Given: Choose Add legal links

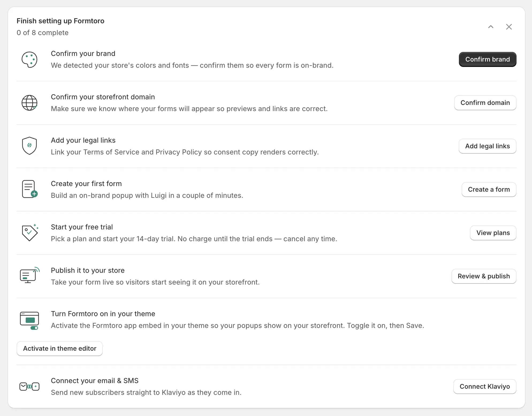Looking at the screenshot, I should (x=488, y=146).
